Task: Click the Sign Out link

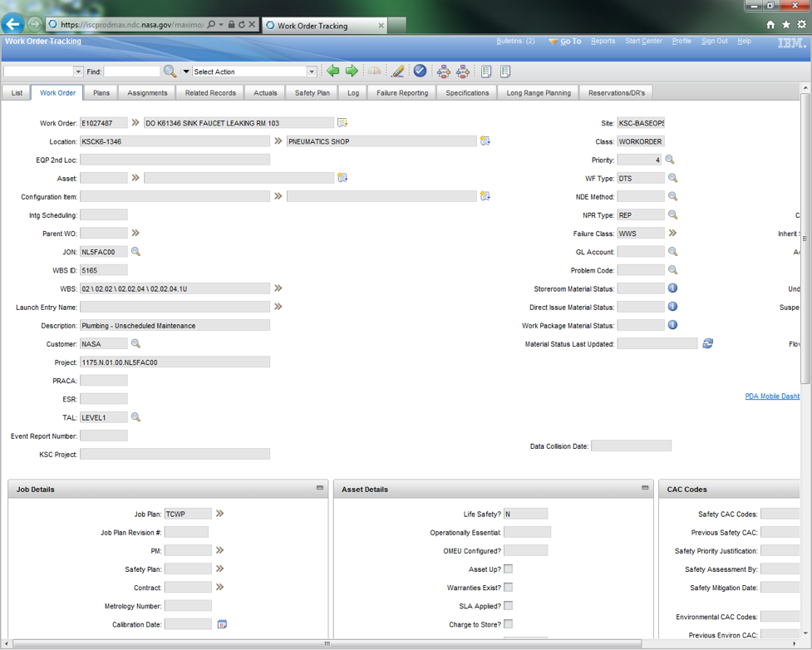Action: pyautogui.click(x=715, y=41)
